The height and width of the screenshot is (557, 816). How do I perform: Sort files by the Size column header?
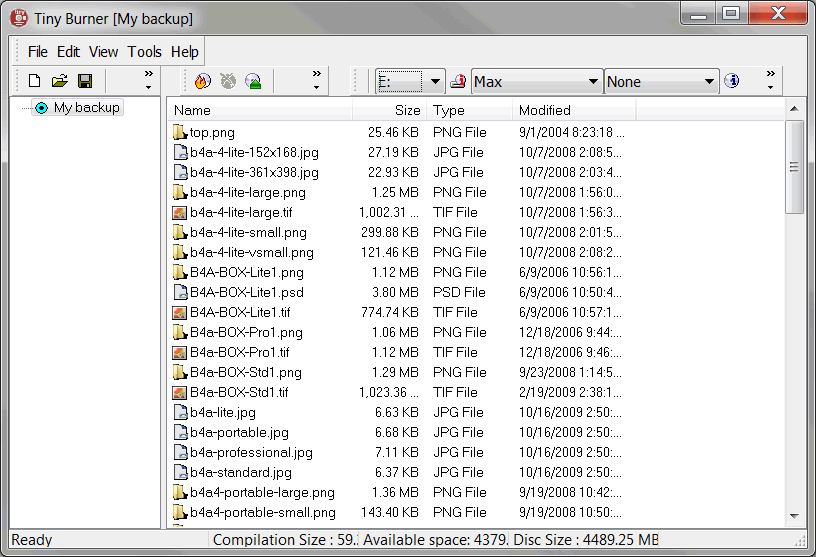[x=390, y=110]
